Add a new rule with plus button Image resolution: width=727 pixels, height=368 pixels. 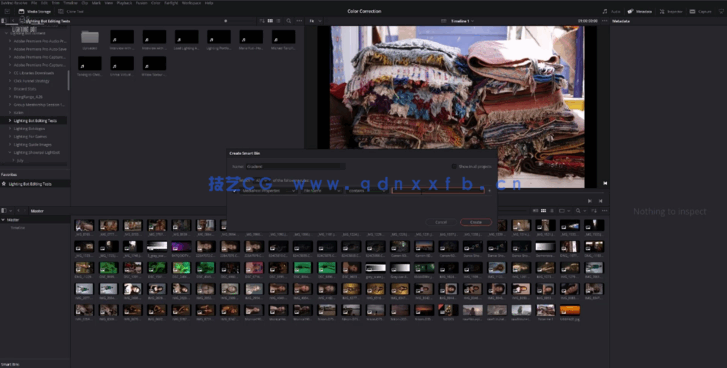(x=489, y=190)
